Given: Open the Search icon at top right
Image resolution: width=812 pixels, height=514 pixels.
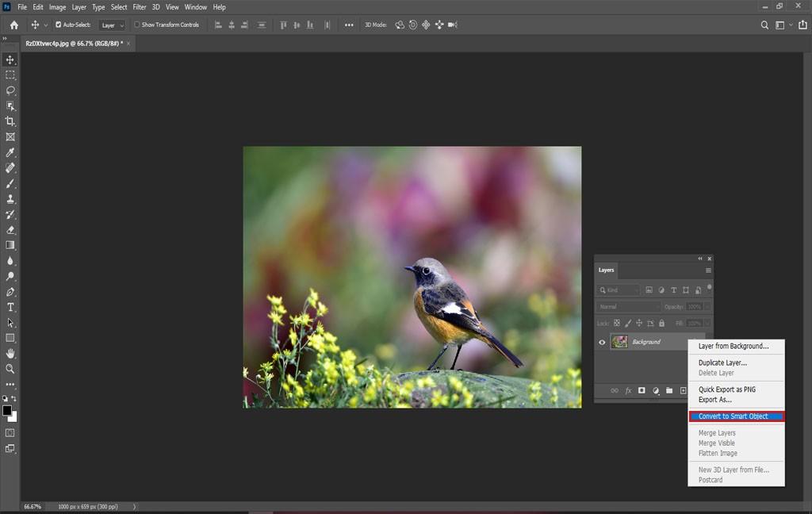Looking at the screenshot, I should (x=764, y=25).
